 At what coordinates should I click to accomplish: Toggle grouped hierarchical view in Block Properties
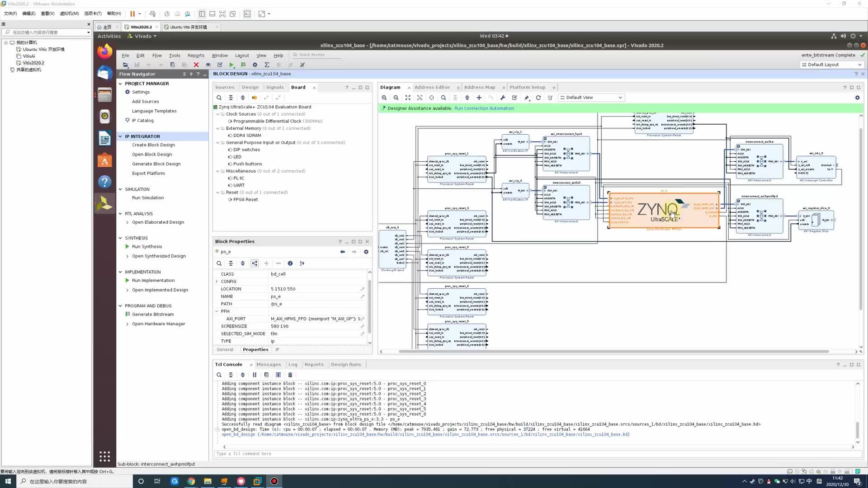tap(255, 263)
